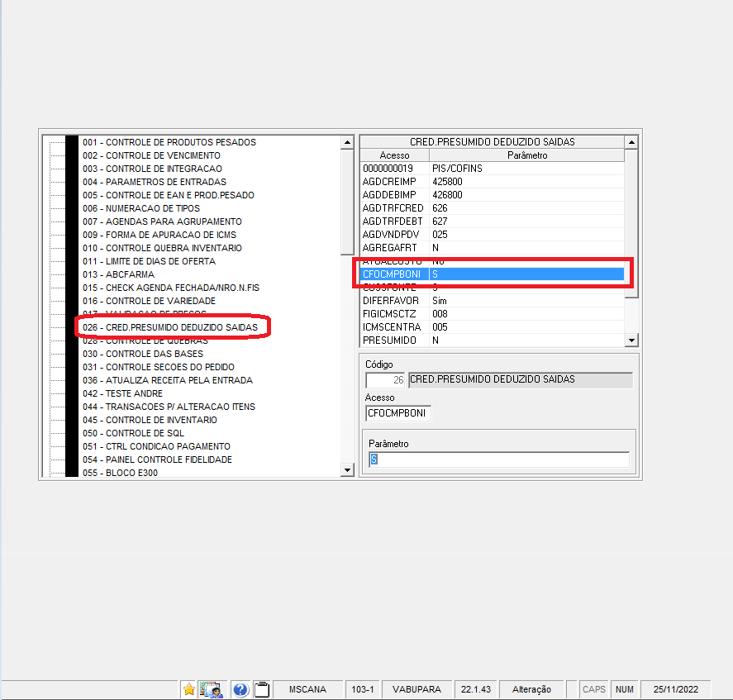This screenshot has width=733, height=700.
Task: Select the 0000000019 access row
Action: (493, 169)
